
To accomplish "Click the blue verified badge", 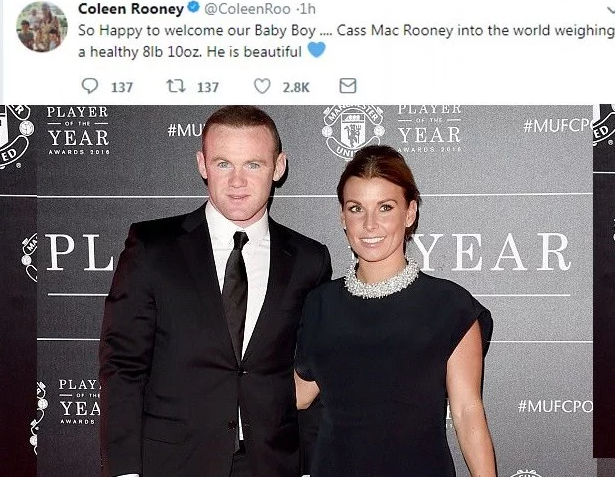I will click(193, 7).
